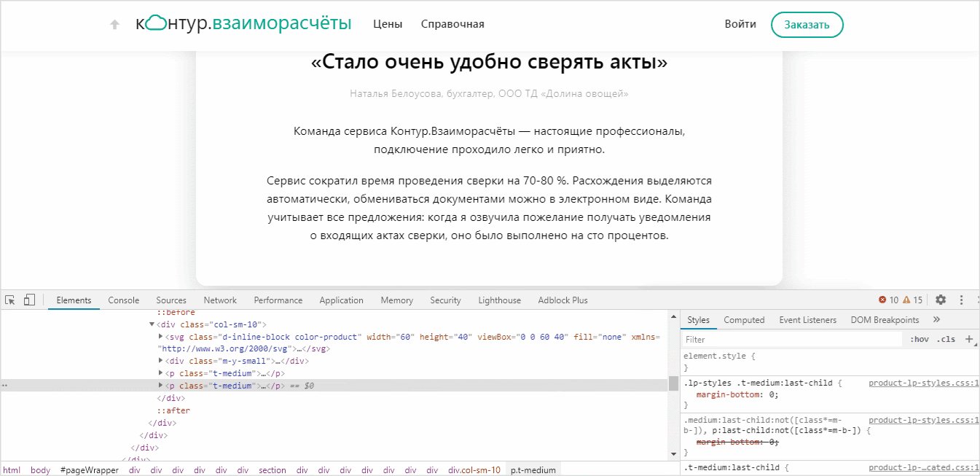Switch to the Elements tab
Screen dimensions: 980x476
[74, 300]
